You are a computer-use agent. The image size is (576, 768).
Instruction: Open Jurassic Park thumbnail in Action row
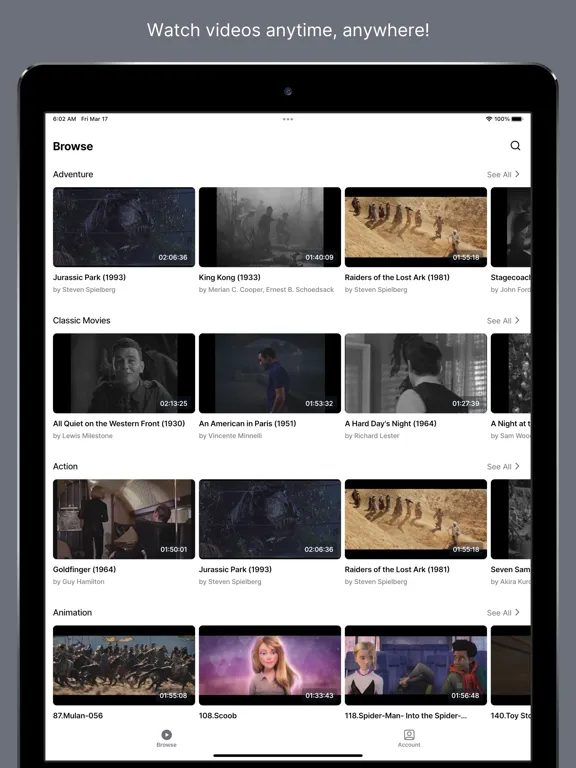[x=270, y=519]
